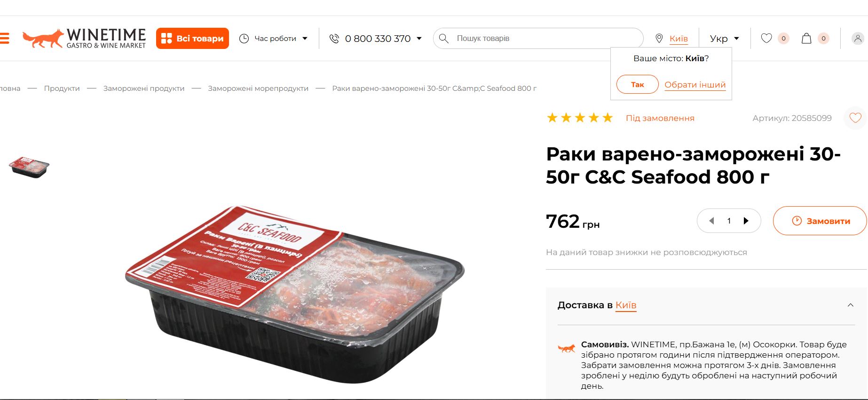This screenshot has height=400, width=868.
Task: Open the shopping bag cart icon
Action: click(x=806, y=38)
